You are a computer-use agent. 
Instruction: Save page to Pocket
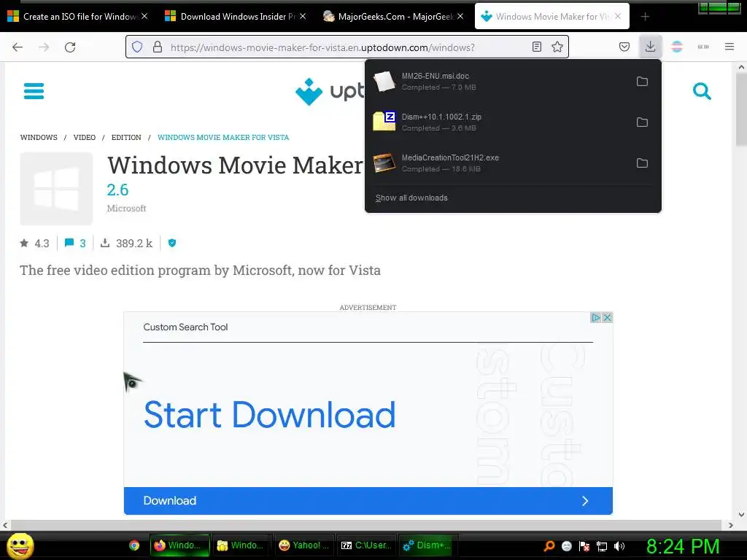[624, 47]
